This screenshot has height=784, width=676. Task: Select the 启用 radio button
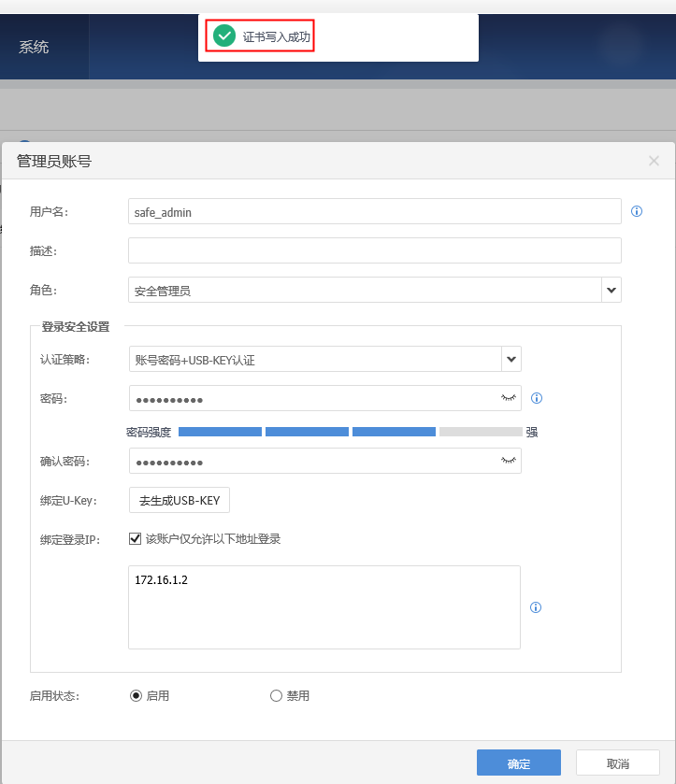pyautogui.click(x=136, y=695)
